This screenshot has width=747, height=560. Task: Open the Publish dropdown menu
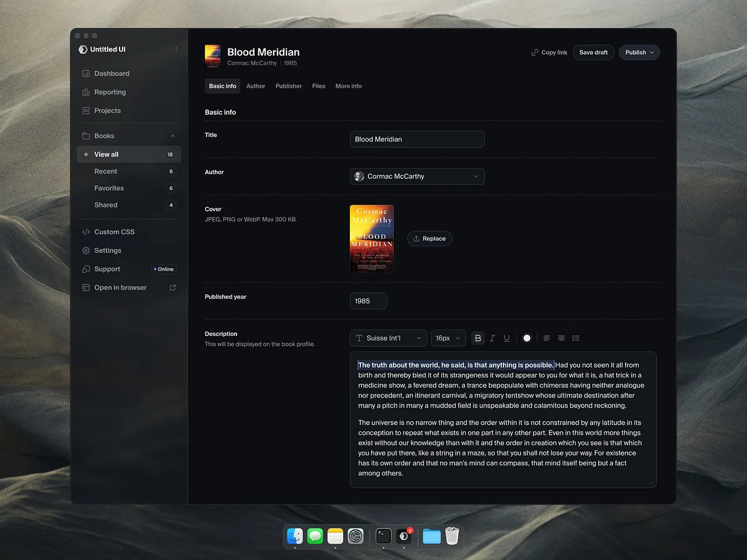coord(639,53)
